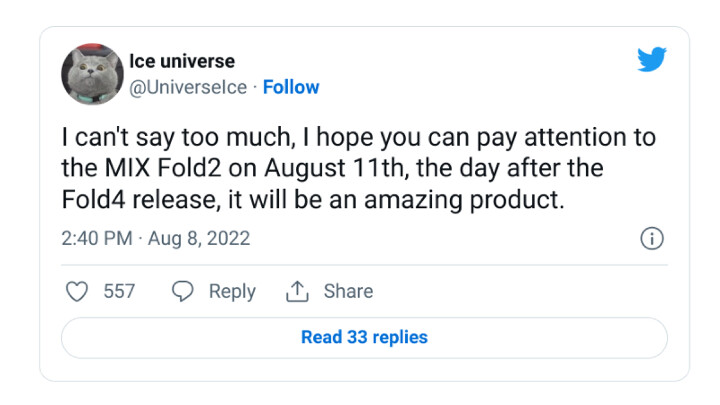
Task: Open the cat profile avatar
Action: coord(92,74)
